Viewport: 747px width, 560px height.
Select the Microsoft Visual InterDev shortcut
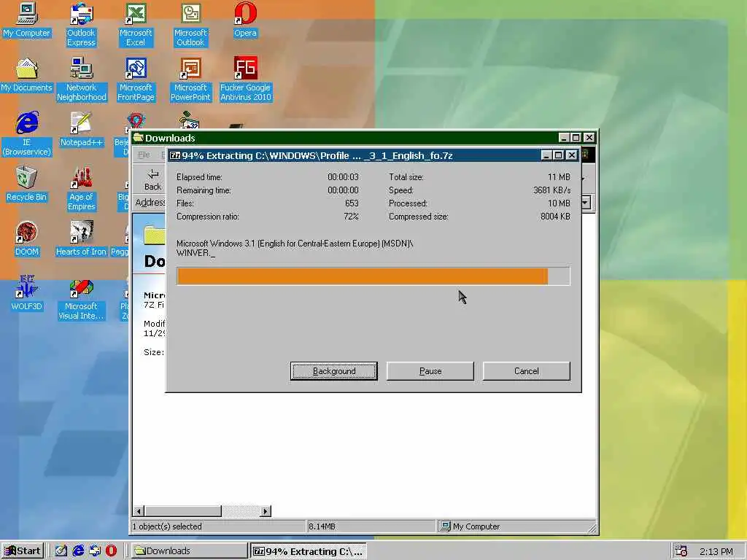click(81, 298)
